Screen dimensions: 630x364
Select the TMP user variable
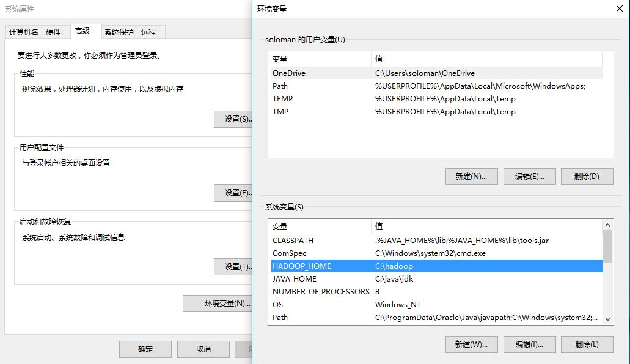coord(437,112)
